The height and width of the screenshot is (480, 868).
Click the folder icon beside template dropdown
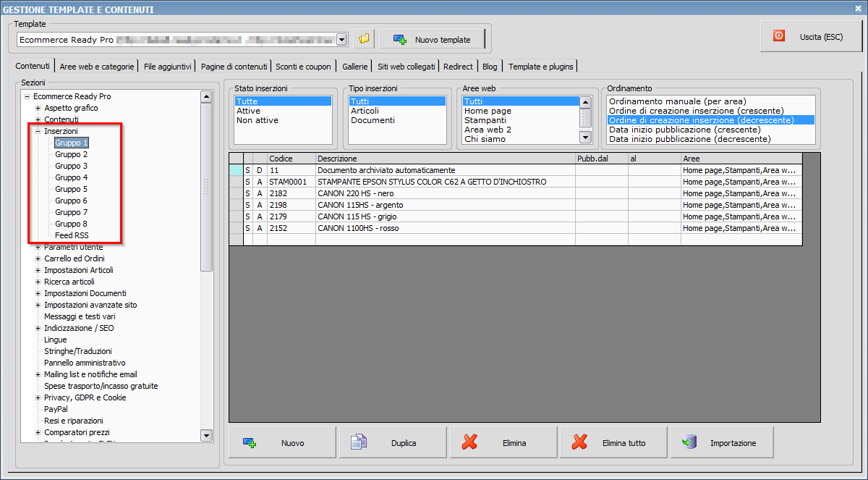click(365, 39)
